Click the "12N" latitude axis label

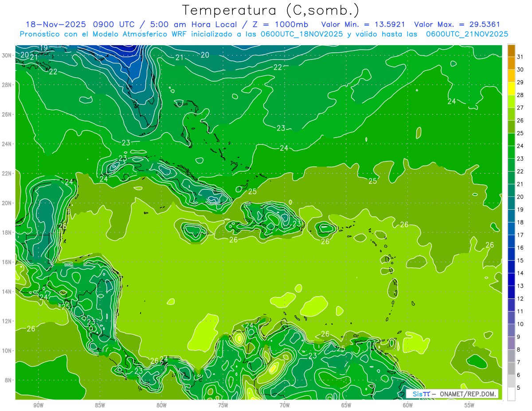click(x=6, y=321)
